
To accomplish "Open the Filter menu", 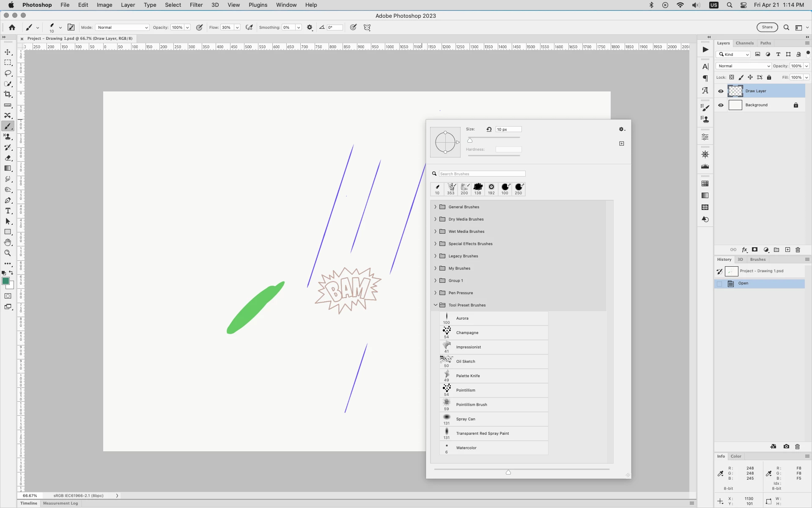I will [196, 5].
